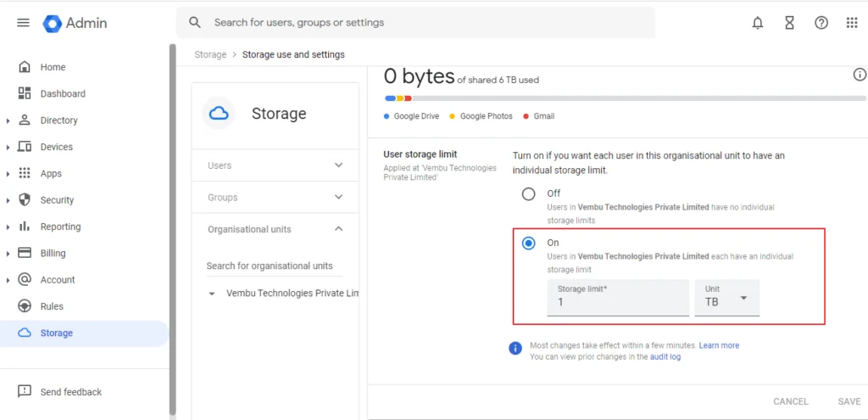Select Vembu Technologies Private Lim tree item
The image size is (868, 420).
292,293
